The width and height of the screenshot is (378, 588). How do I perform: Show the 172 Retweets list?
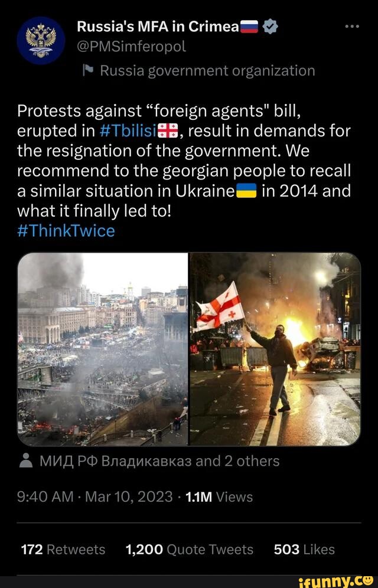coord(63,550)
